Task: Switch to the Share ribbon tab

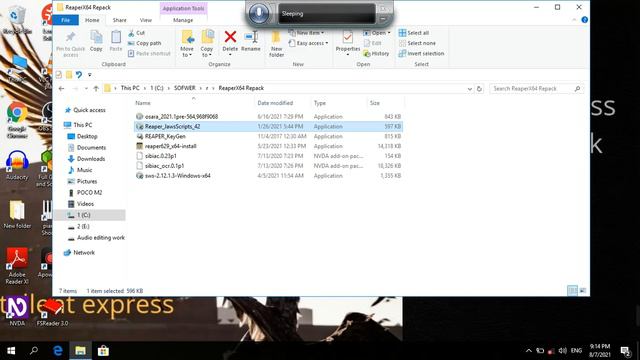Action: (x=120, y=20)
